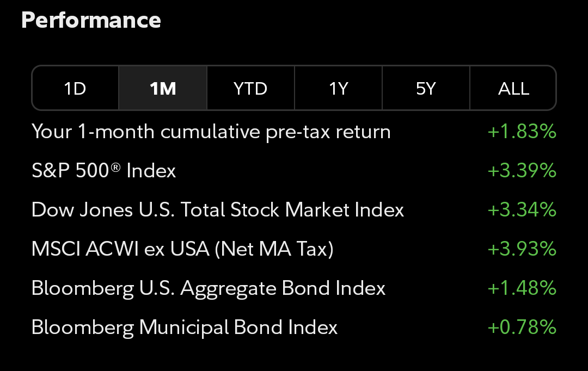Switch to the 1Y performance tab
Screen dimensions: 588x371
click(338, 89)
